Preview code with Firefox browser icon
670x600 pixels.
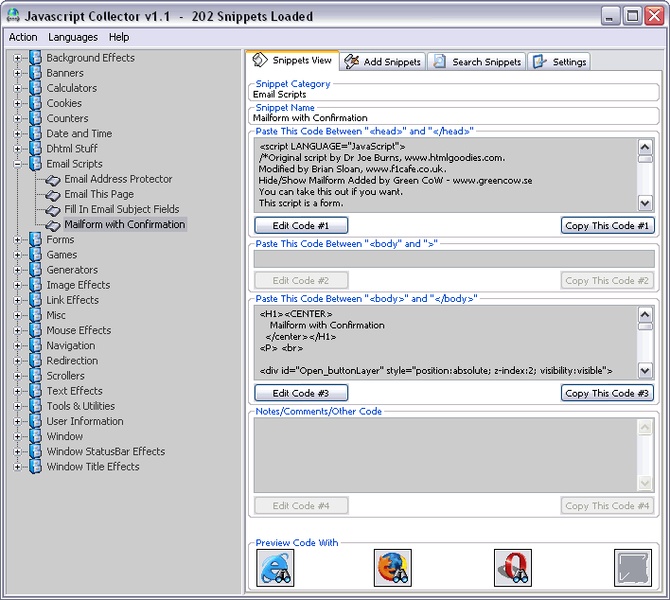click(392, 568)
